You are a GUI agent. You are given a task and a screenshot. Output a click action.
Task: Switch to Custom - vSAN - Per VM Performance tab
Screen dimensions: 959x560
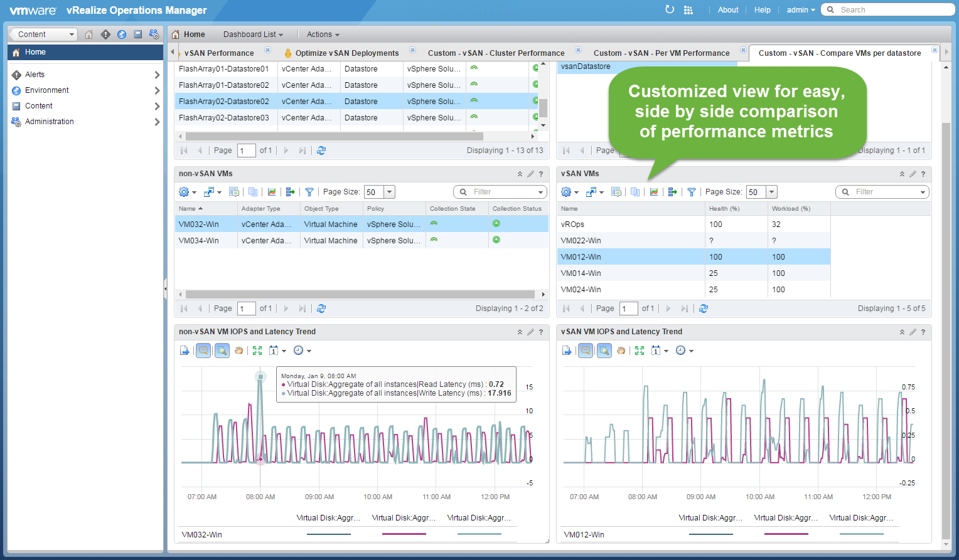662,53
